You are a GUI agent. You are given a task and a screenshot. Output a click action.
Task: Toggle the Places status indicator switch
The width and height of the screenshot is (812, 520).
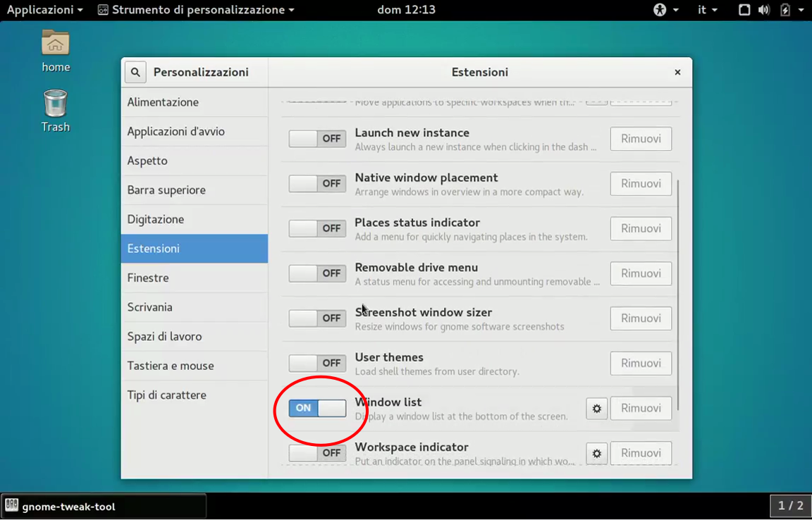point(317,228)
